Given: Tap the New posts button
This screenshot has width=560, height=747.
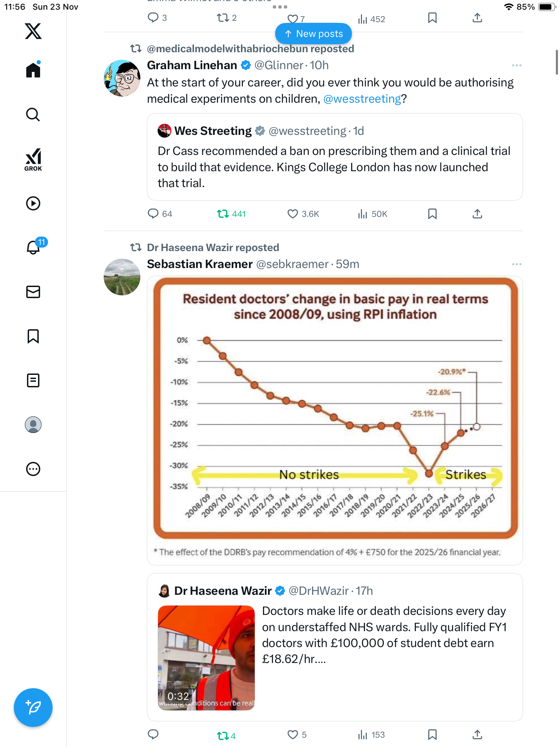Looking at the screenshot, I should pos(314,34).
